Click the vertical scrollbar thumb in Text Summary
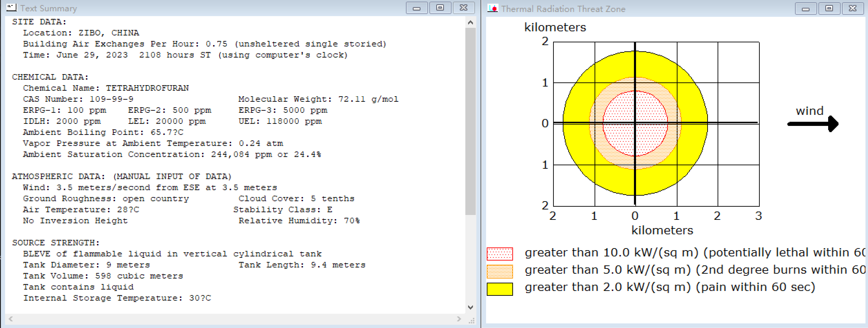Image resolution: width=868 pixels, height=328 pixels. tap(470, 121)
